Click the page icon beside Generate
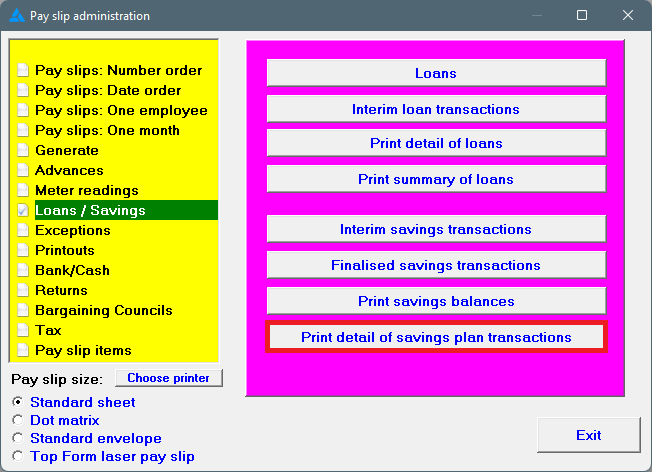This screenshot has height=472, width=652. [x=23, y=150]
